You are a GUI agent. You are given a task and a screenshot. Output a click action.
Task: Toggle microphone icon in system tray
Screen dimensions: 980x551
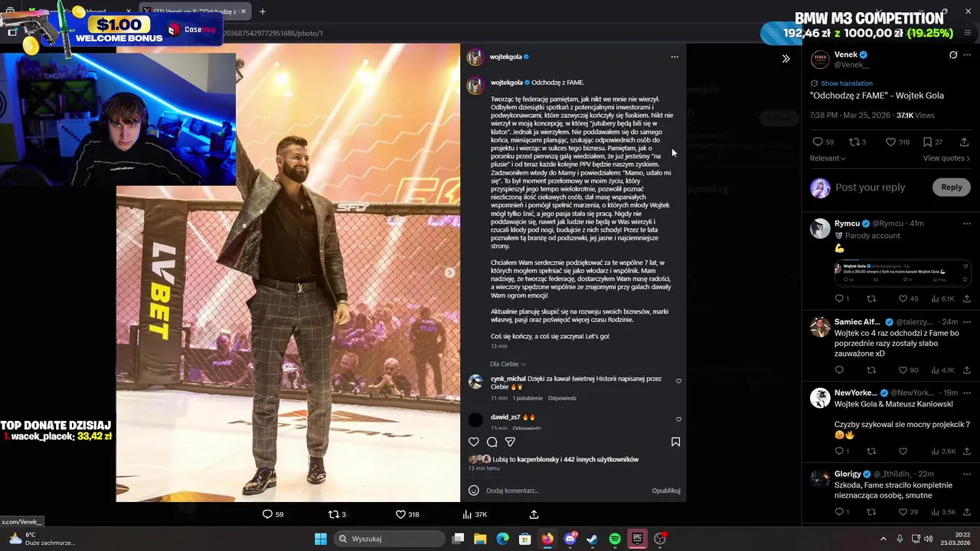(900, 539)
